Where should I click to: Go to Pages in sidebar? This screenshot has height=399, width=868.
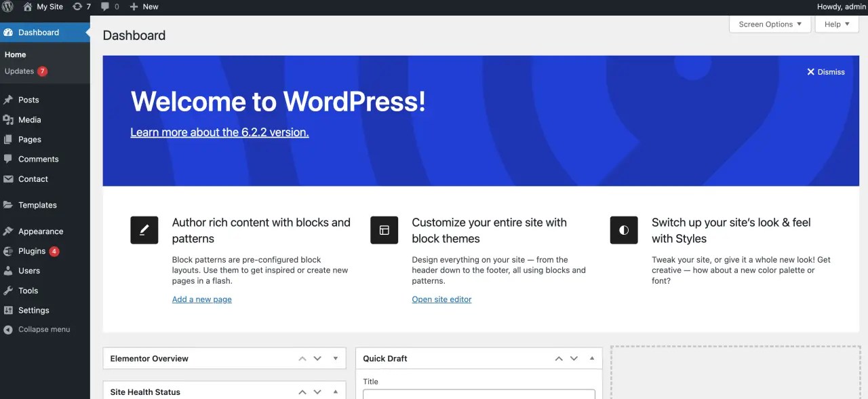[x=30, y=139]
